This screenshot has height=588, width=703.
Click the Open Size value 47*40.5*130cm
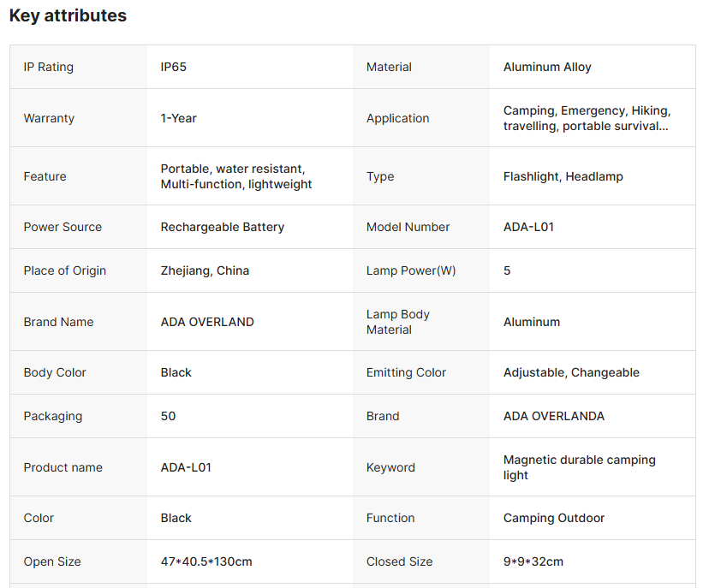click(206, 561)
